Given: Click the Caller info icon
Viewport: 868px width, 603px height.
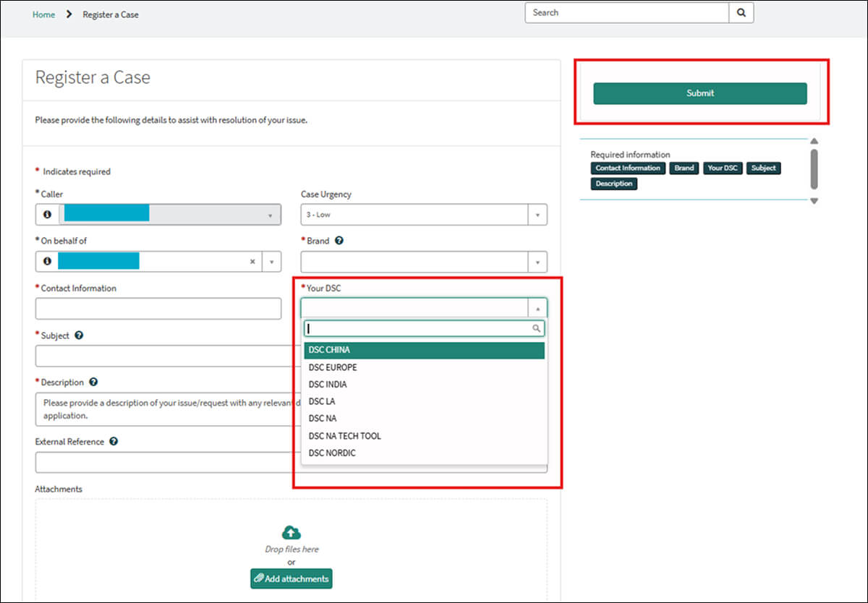Looking at the screenshot, I should coord(47,215).
